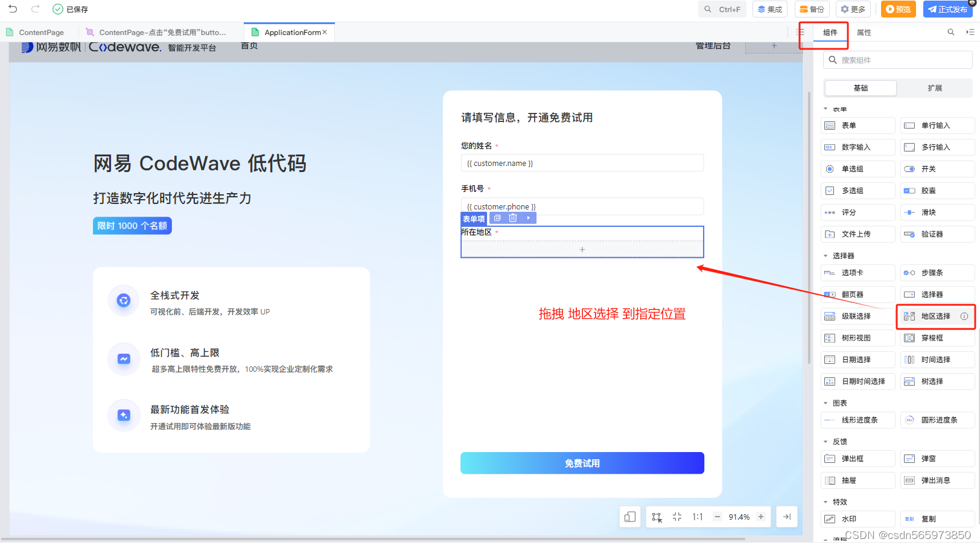
Task: Click the 备份 backup button
Action: [x=812, y=9]
